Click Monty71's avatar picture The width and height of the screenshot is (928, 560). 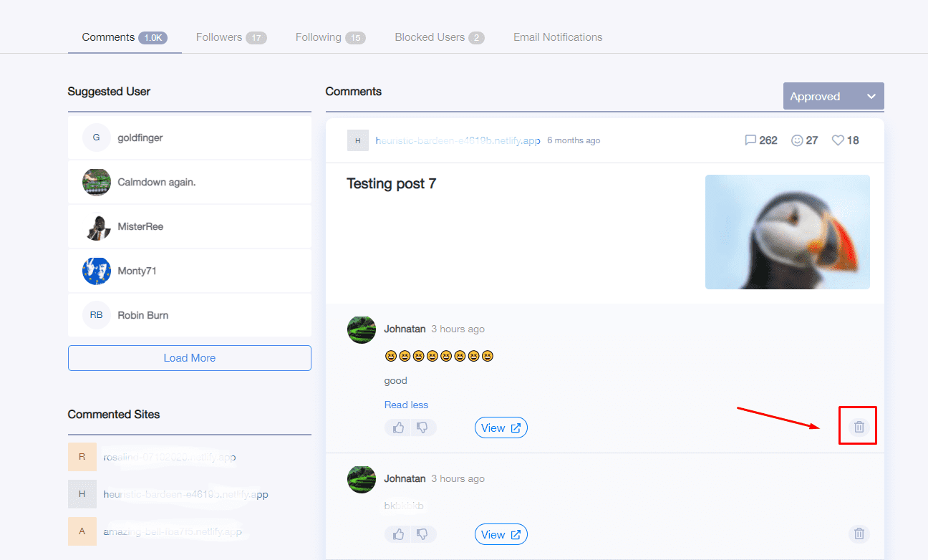(97, 271)
